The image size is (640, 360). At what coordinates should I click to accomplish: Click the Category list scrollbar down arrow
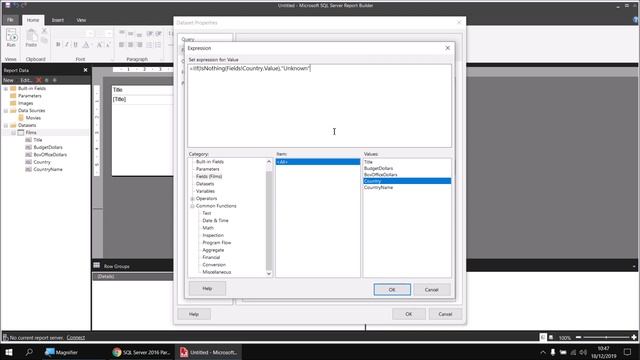tap(269, 273)
